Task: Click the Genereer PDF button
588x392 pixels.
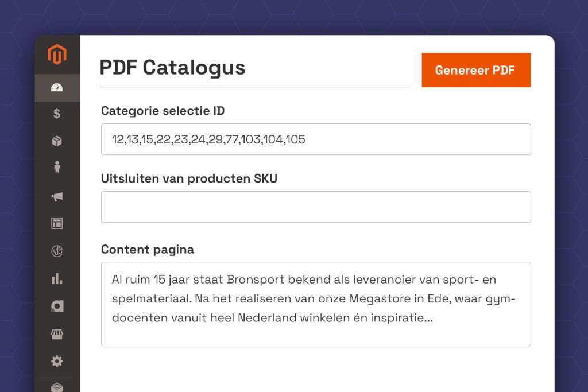Action: click(x=475, y=71)
